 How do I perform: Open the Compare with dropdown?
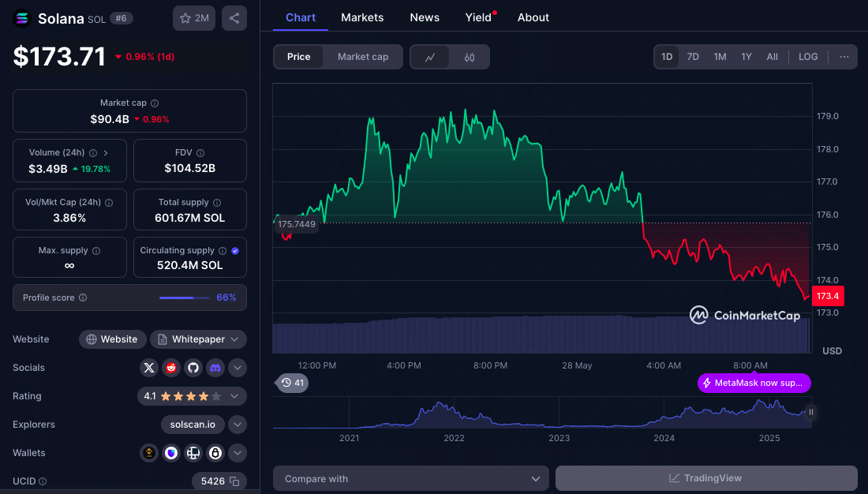coord(410,478)
